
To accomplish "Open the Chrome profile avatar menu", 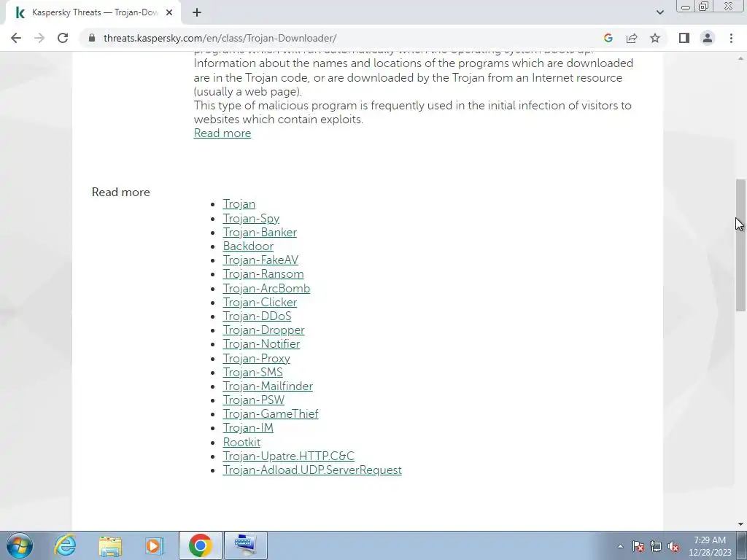I will pyautogui.click(x=708, y=38).
